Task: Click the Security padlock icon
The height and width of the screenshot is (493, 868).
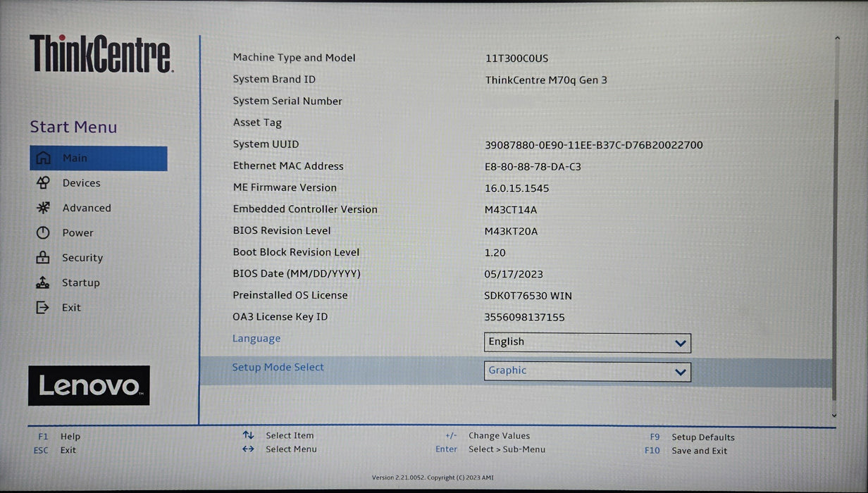Action: click(43, 258)
